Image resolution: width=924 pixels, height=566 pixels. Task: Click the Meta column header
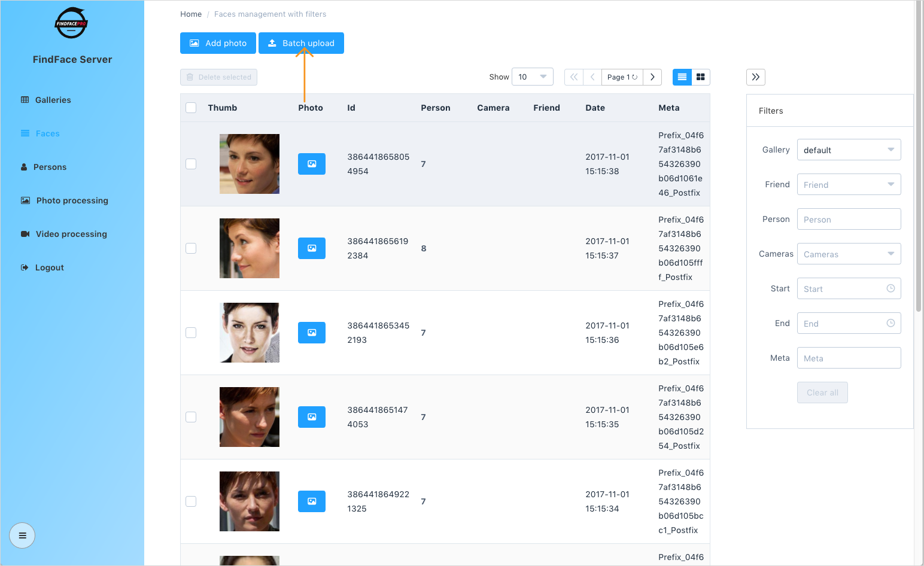point(669,108)
